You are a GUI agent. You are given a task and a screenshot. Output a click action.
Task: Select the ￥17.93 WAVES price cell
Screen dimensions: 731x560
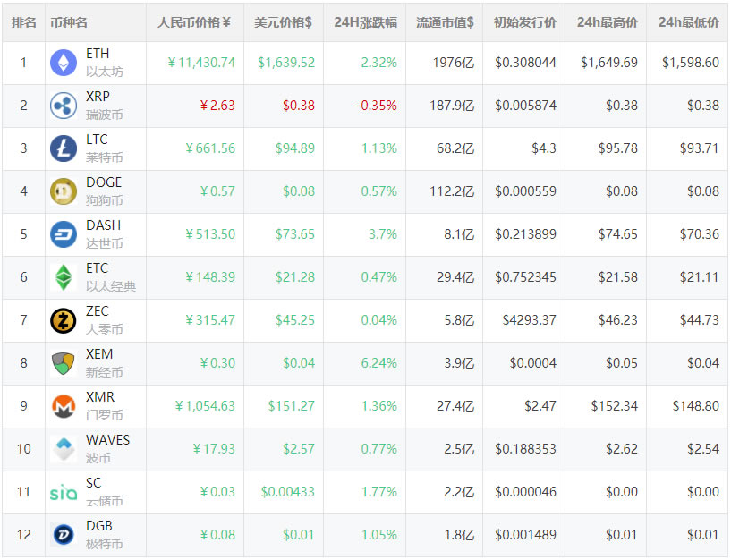tap(214, 449)
